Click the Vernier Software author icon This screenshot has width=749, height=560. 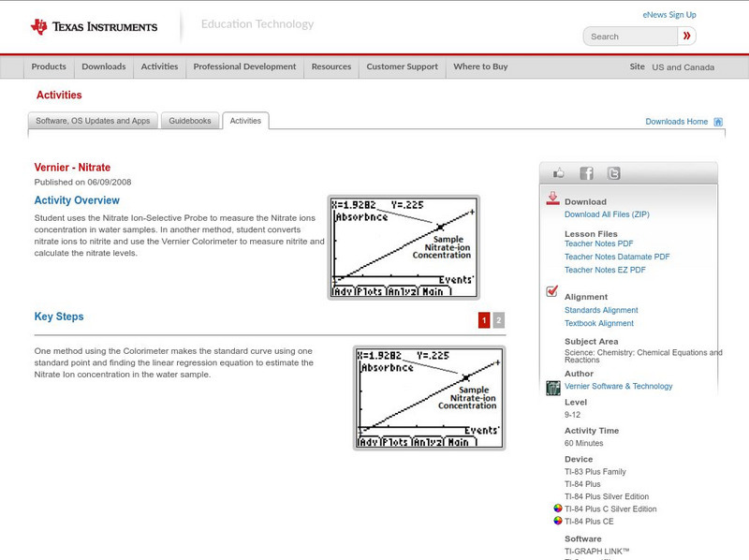tap(552, 386)
